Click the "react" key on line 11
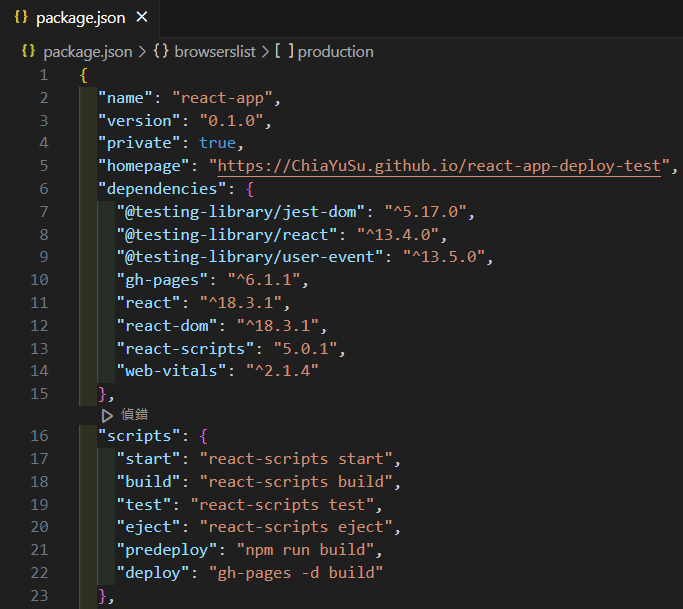 click(148, 303)
